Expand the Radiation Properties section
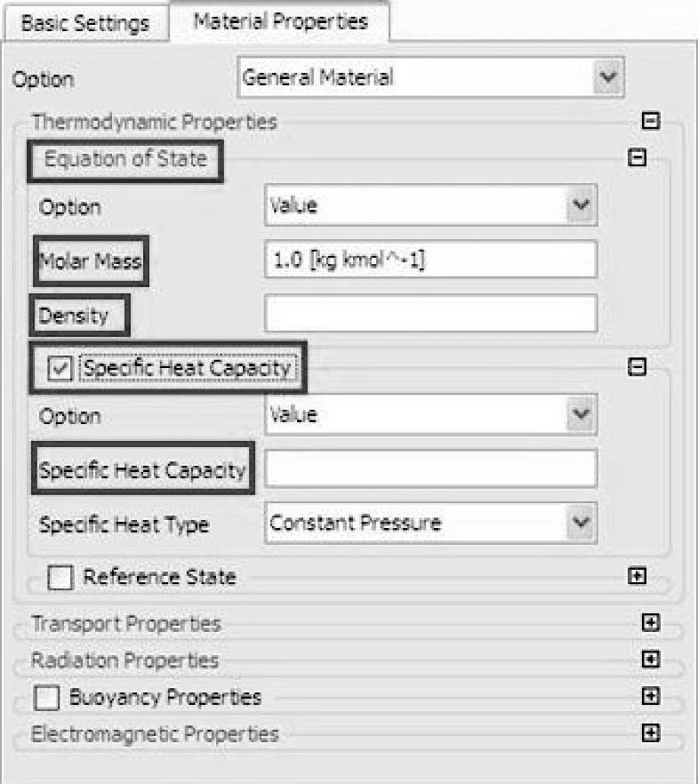 pyautogui.click(x=650, y=660)
